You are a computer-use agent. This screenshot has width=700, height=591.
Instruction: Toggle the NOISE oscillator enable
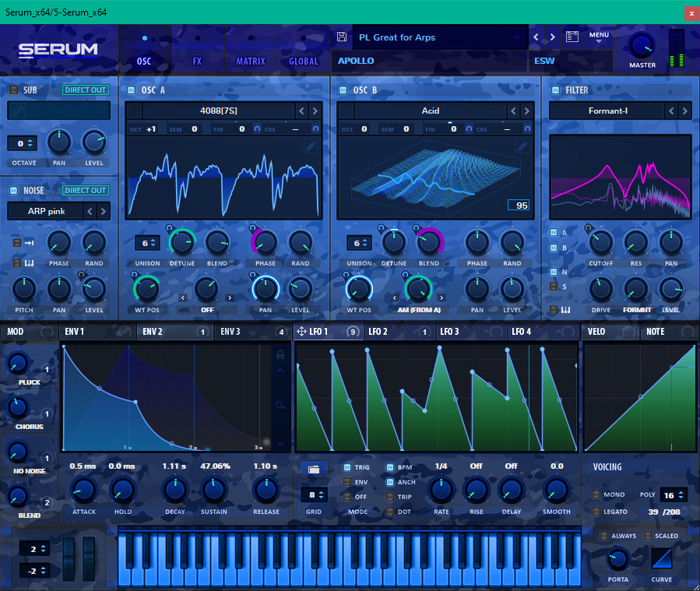coord(14,190)
